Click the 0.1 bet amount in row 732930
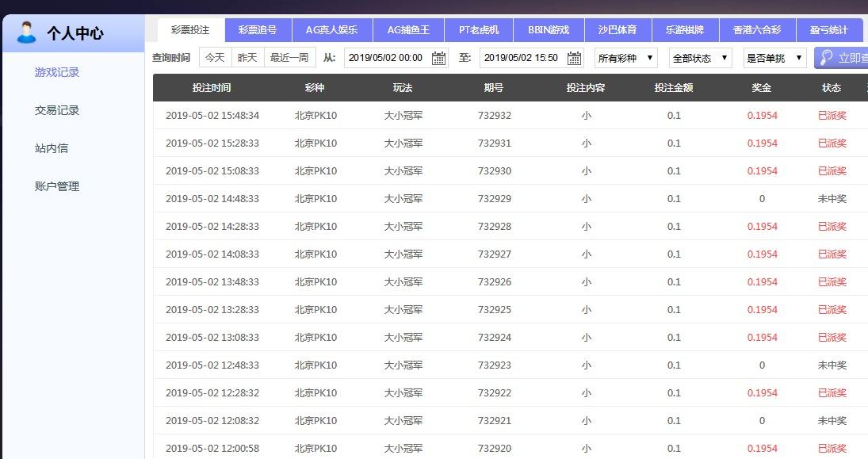The image size is (868, 459). [x=674, y=170]
